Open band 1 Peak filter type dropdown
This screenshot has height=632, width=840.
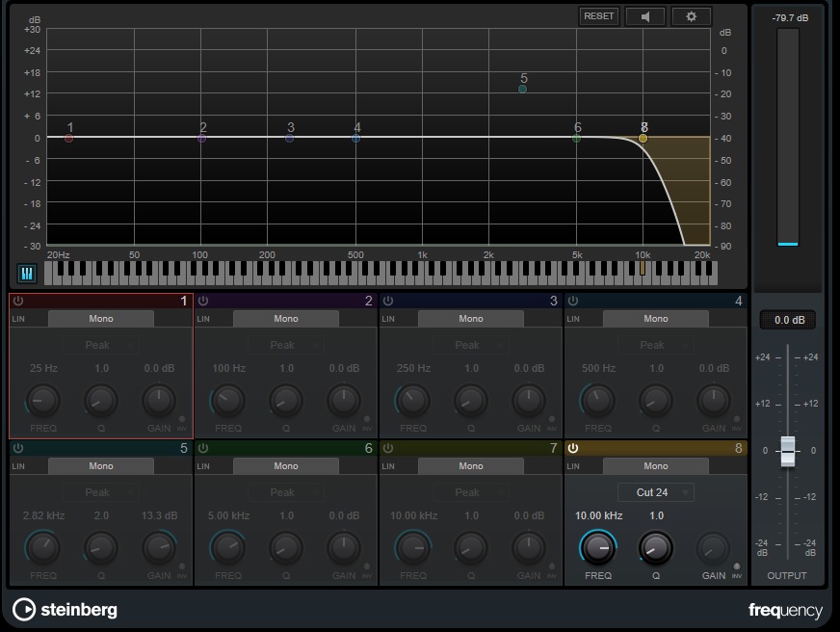tap(101, 345)
